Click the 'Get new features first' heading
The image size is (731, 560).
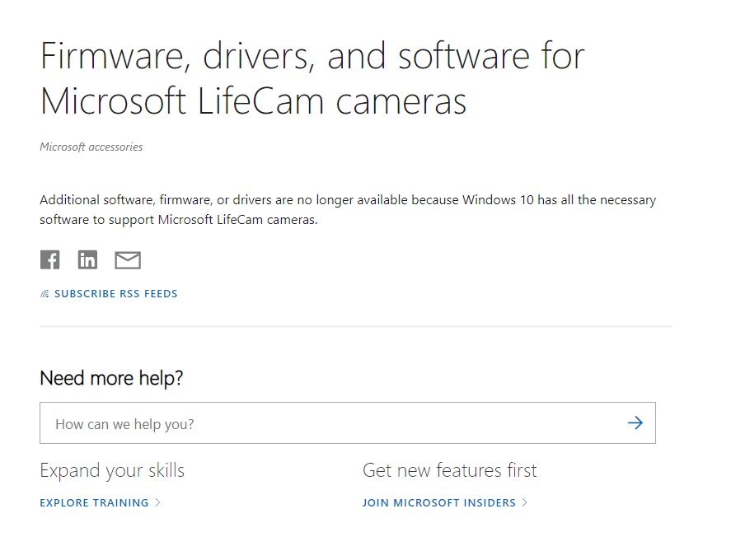[x=449, y=470]
